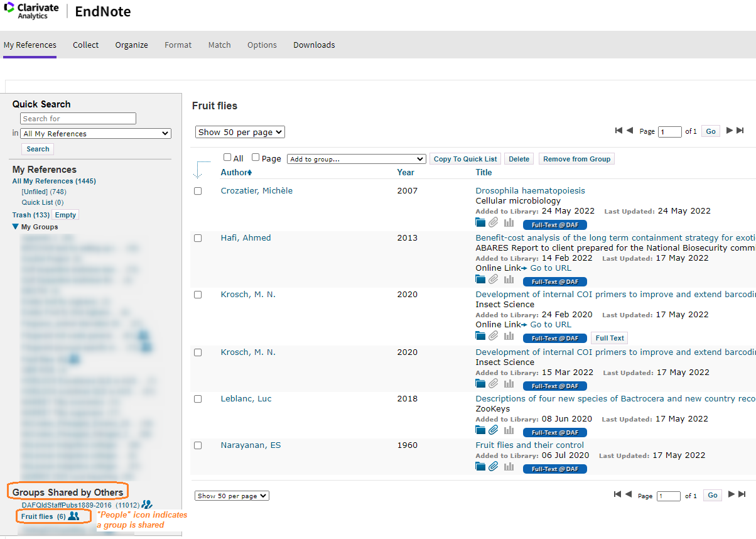Click the 'Remove from Group' button

pos(576,159)
